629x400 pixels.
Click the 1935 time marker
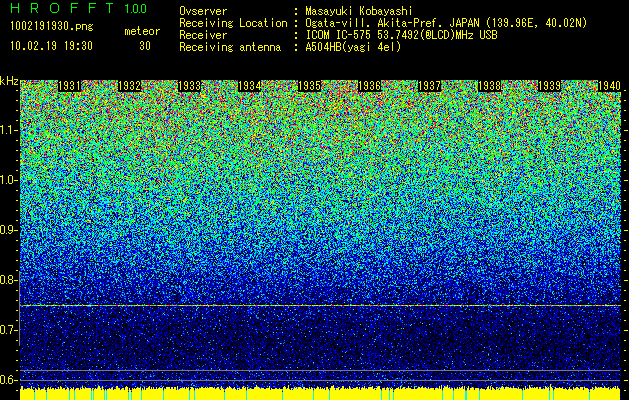(x=310, y=86)
